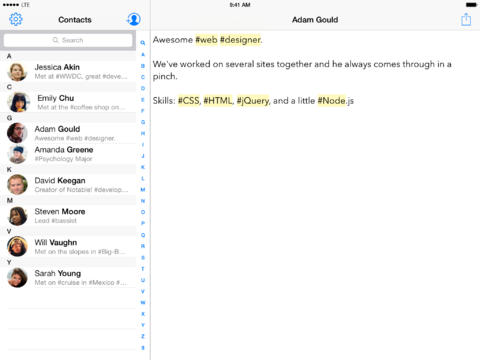
Task: Open Steven Moore's contact
Action: click(68, 216)
